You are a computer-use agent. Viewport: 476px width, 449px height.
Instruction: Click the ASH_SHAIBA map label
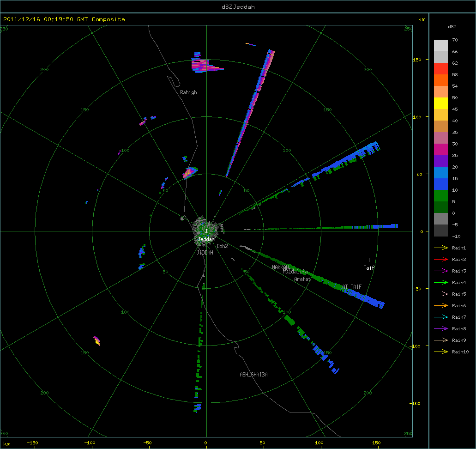253,375
